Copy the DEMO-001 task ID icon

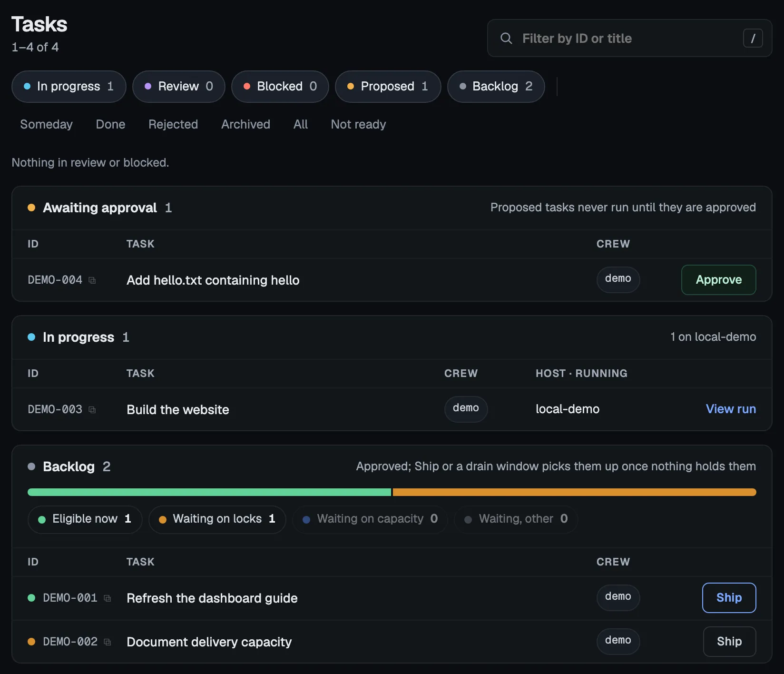click(x=108, y=598)
